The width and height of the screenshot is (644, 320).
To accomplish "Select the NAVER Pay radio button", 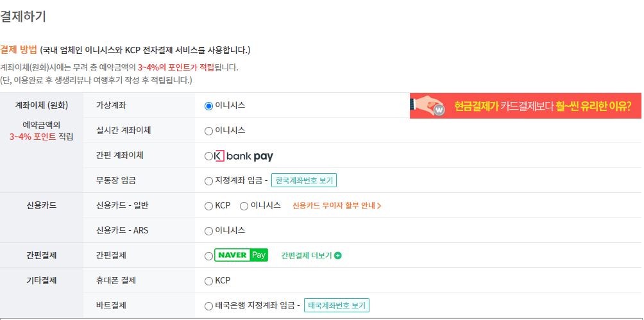I will pos(208,257).
